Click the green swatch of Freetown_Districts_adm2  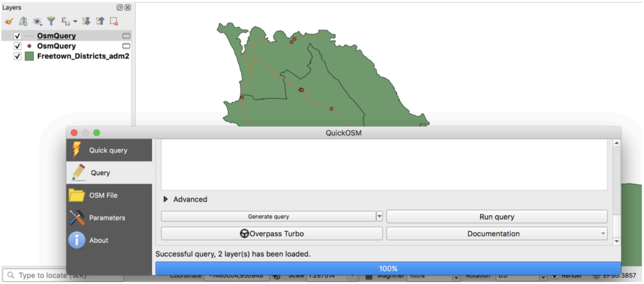tap(29, 56)
